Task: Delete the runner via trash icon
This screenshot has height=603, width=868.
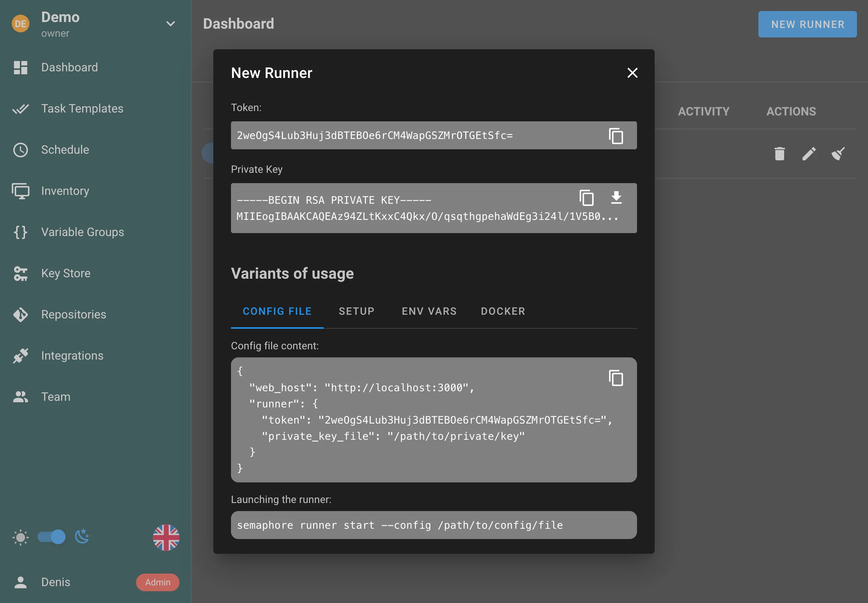Action: click(x=779, y=154)
